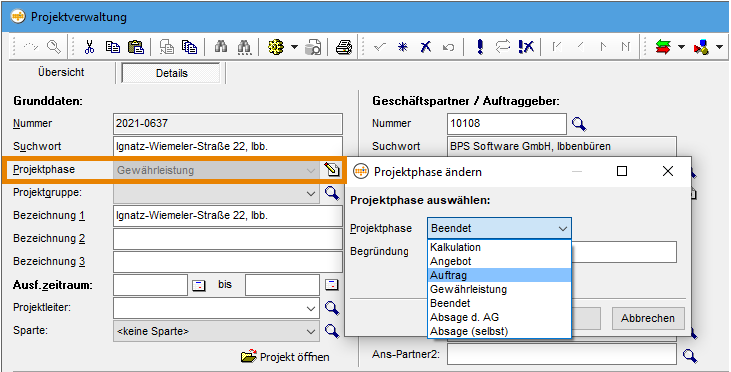
Task: Click the copy icon in toolbar
Action: click(x=112, y=47)
